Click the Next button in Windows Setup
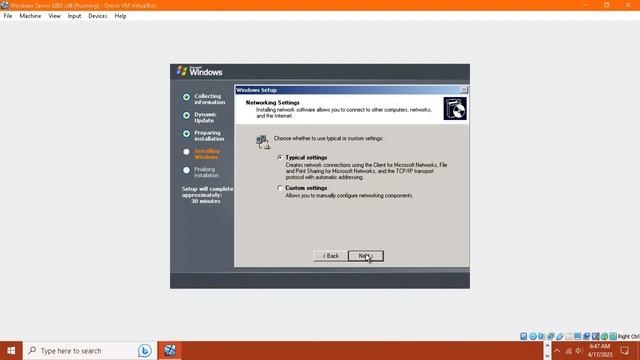This screenshot has width=640, height=360. (366, 256)
